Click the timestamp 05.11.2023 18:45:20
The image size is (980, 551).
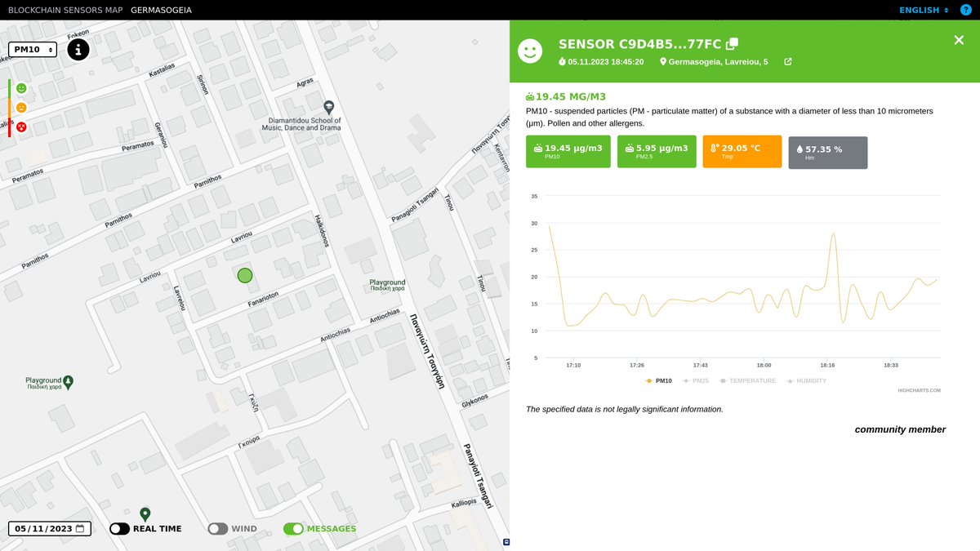tap(606, 62)
